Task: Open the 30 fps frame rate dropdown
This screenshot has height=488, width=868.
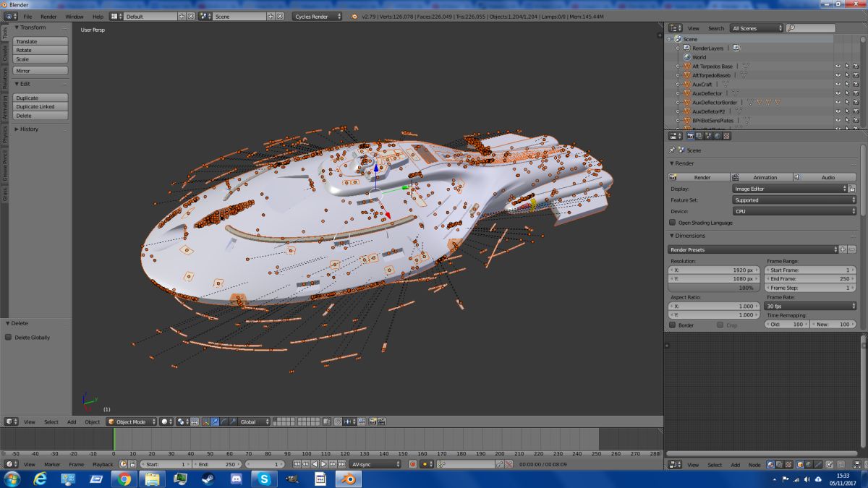Action: coord(811,307)
